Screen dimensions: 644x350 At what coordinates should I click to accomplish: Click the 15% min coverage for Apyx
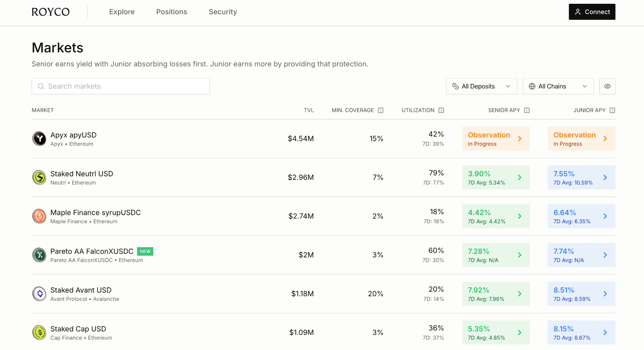[x=376, y=139]
